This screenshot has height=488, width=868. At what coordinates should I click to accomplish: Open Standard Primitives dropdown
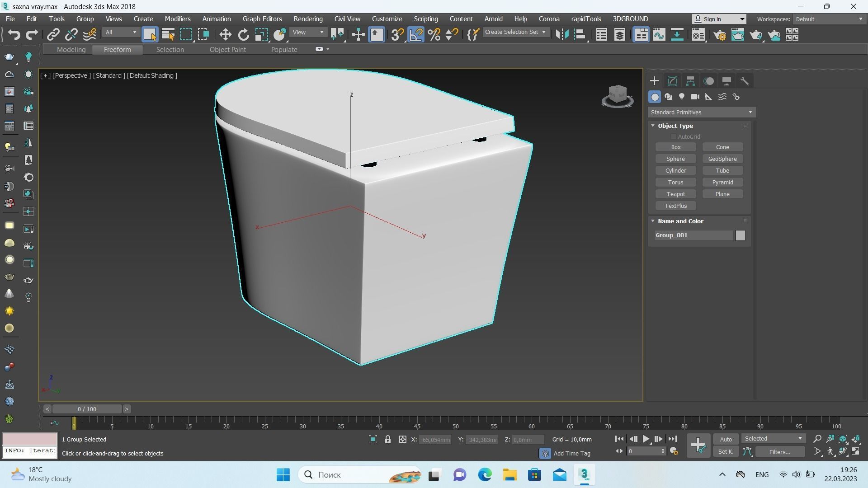click(x=702, y=112)
